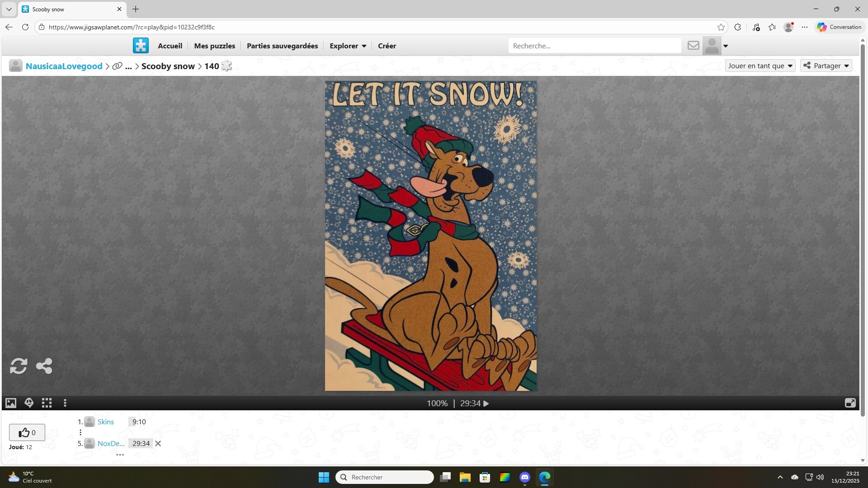868x488 pixels.
Task: Open NausicaaLovegood's profile link
Action: tap(64, 66)
